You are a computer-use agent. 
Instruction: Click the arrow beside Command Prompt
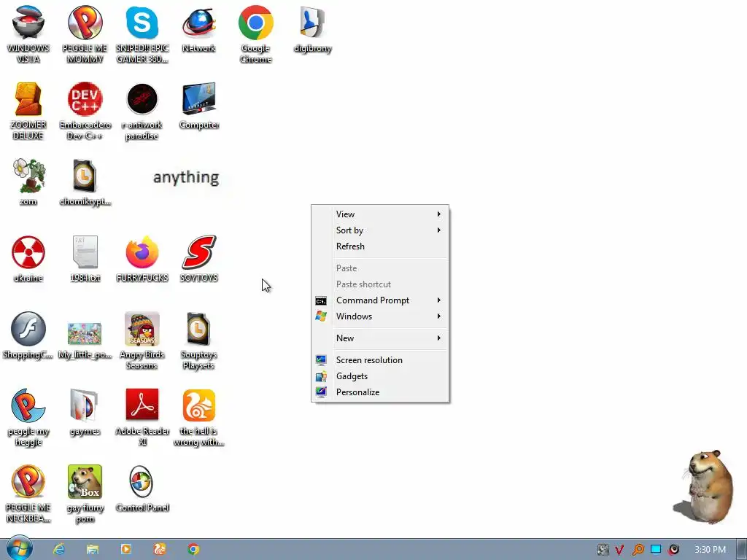(x=438, y=300)
